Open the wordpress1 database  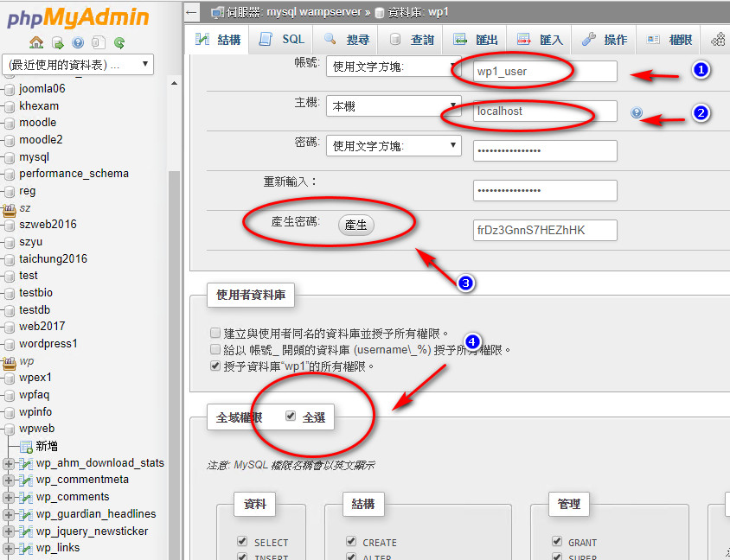click(x=48, y=344)
